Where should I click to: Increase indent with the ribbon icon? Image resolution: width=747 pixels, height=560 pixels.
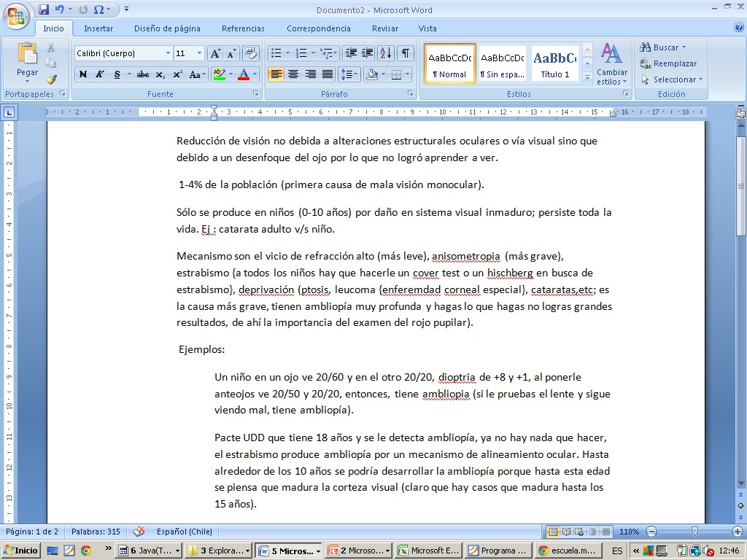pos(368,53)
